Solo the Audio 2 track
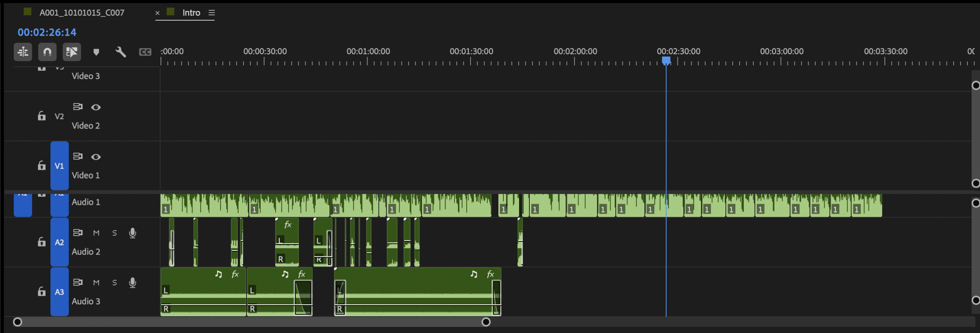980x333 pixels. point(114,233)
